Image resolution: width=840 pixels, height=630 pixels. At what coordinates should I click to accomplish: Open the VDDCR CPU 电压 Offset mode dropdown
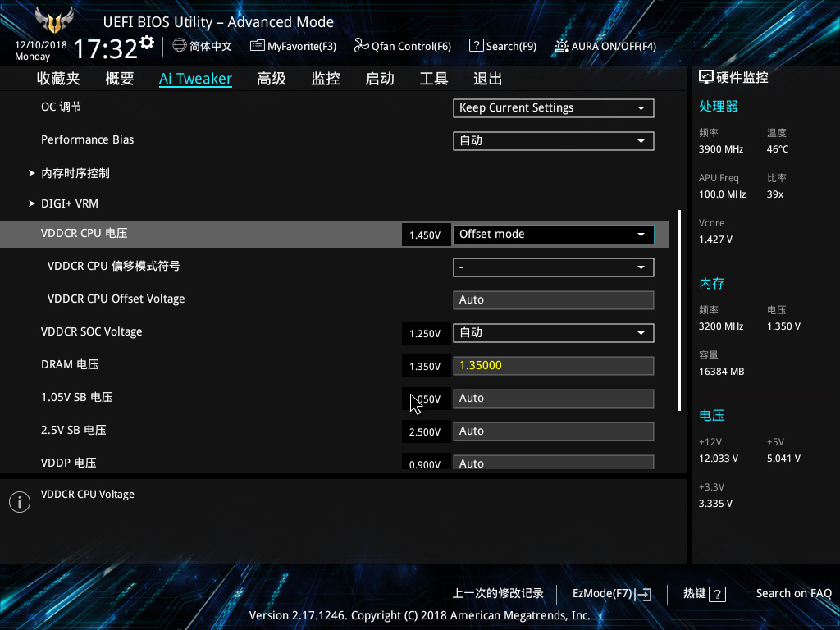553,234
